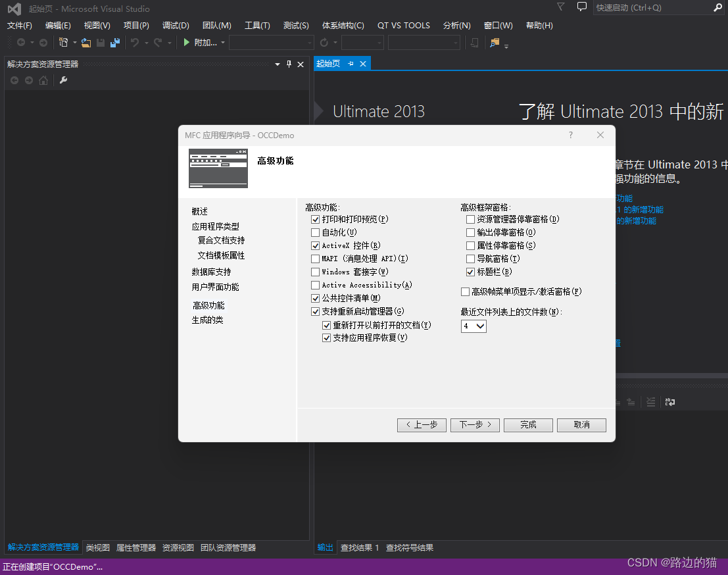Close the Solution Explorer panel
The height and width of the screenshot is (575, 728).
(x=301, y=64)
